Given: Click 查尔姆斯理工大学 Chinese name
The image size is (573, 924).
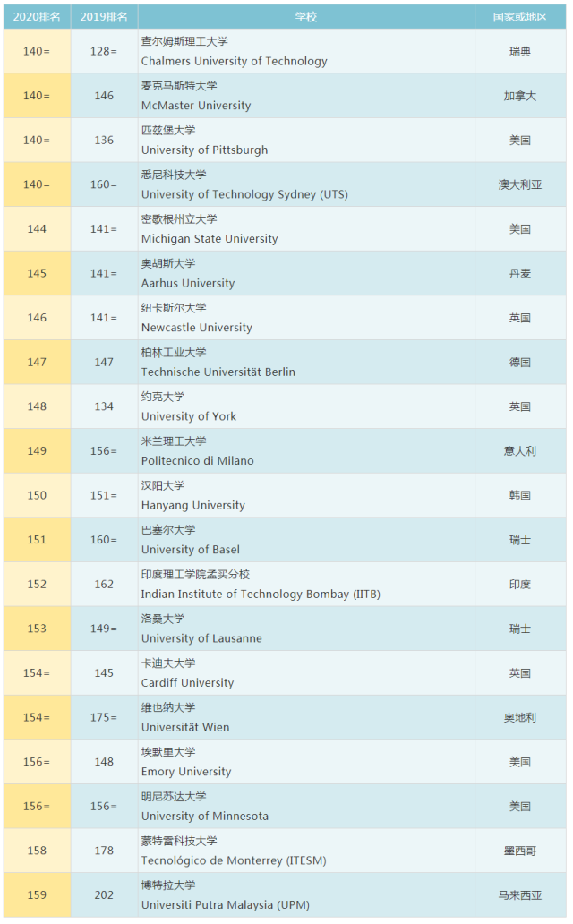Looking at the screenshot, I should [184, 41].
